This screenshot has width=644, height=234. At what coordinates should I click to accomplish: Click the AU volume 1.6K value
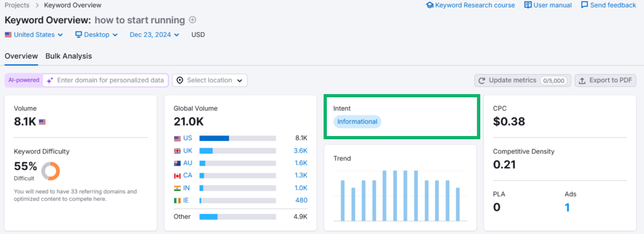click(x=300, y=163)
